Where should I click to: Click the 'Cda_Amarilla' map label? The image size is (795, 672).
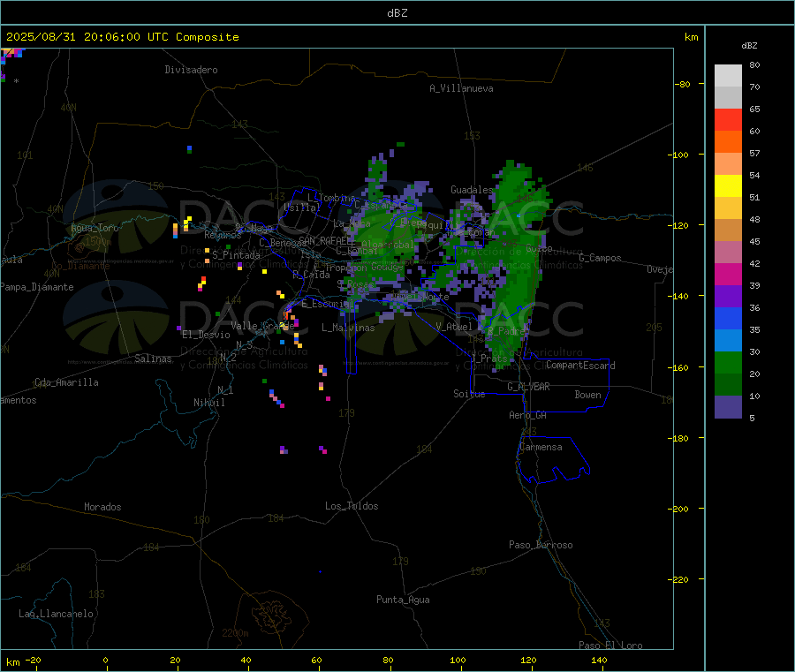tap(66, 382)
